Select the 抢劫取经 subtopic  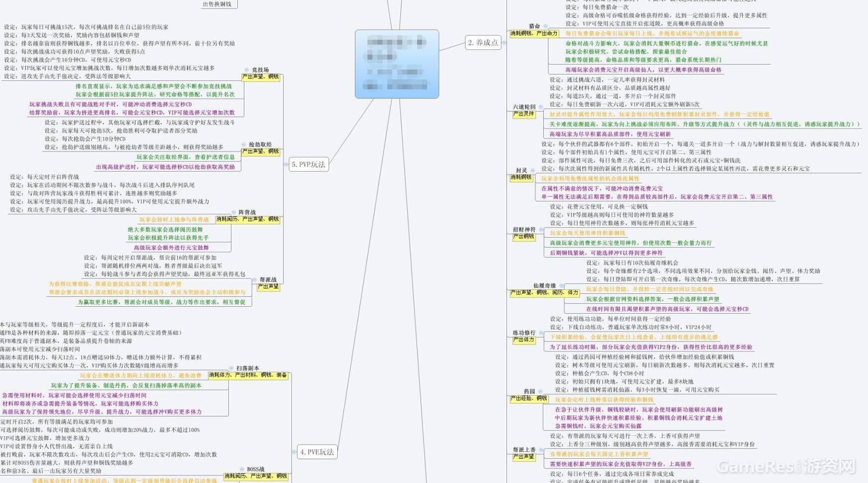point(260,144)
